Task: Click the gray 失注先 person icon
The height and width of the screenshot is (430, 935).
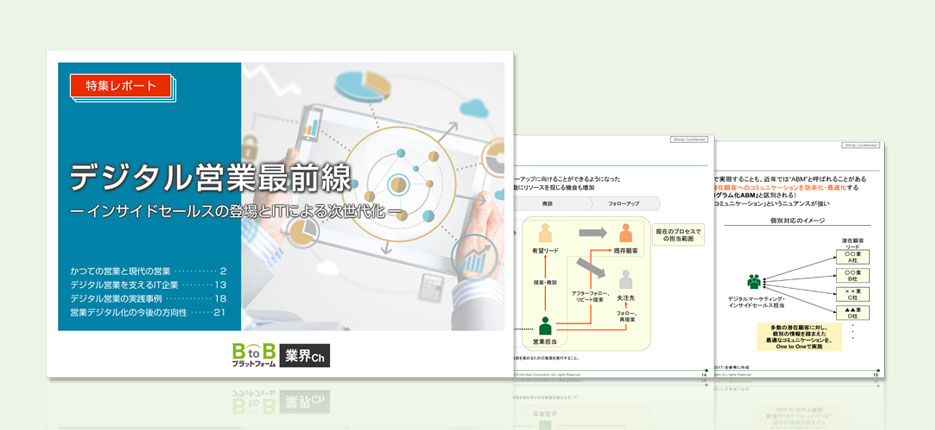Action: 626,279
